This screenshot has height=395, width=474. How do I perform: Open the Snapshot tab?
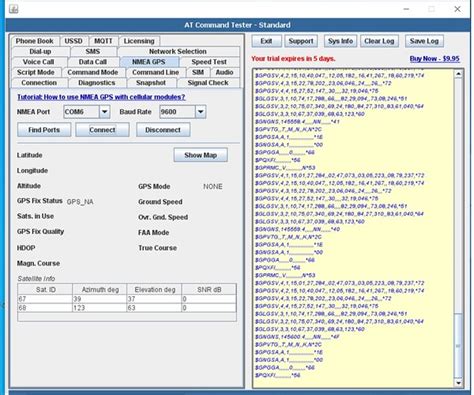[151, 83]
